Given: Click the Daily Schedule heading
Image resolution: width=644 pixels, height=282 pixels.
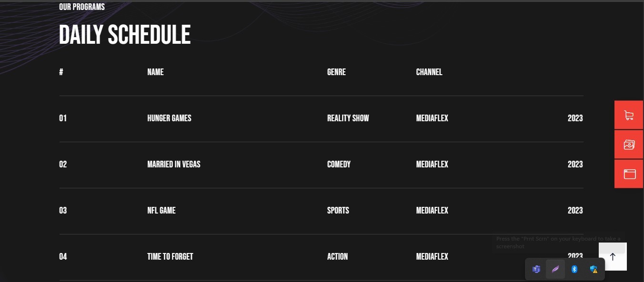Looking at the screenshot, I should click(125, 35).
